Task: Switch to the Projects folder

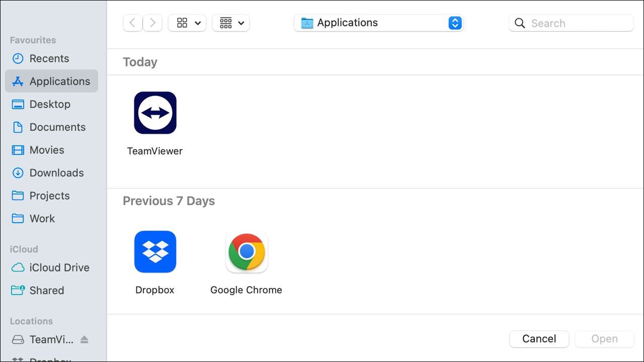Action: [x=50, y=196]
